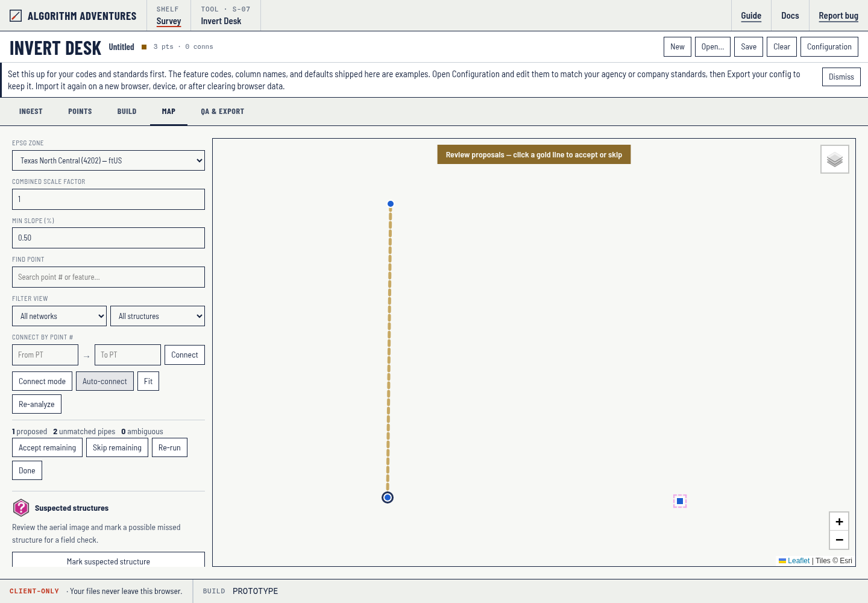
Task: Switch to the Ingest tab
Action: pyautogui.click(x=31, y=112)
